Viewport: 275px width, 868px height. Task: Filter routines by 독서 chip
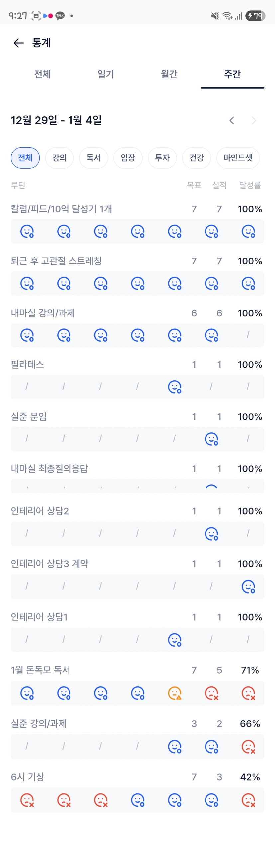[x=93, y=158]
